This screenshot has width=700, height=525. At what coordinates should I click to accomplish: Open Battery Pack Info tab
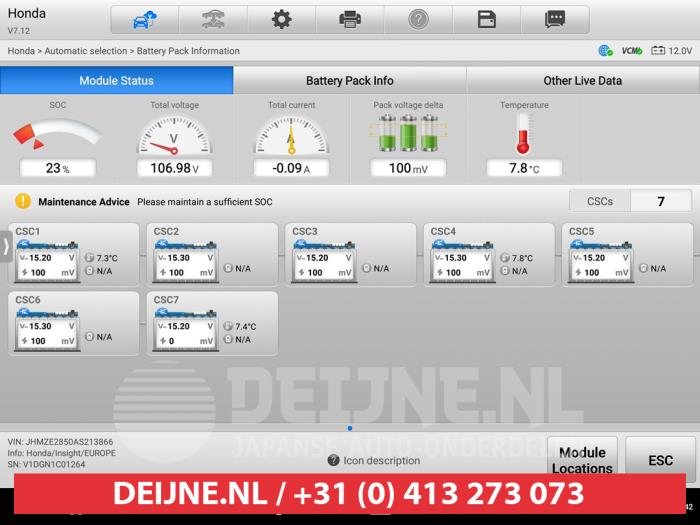click(350, 80)
